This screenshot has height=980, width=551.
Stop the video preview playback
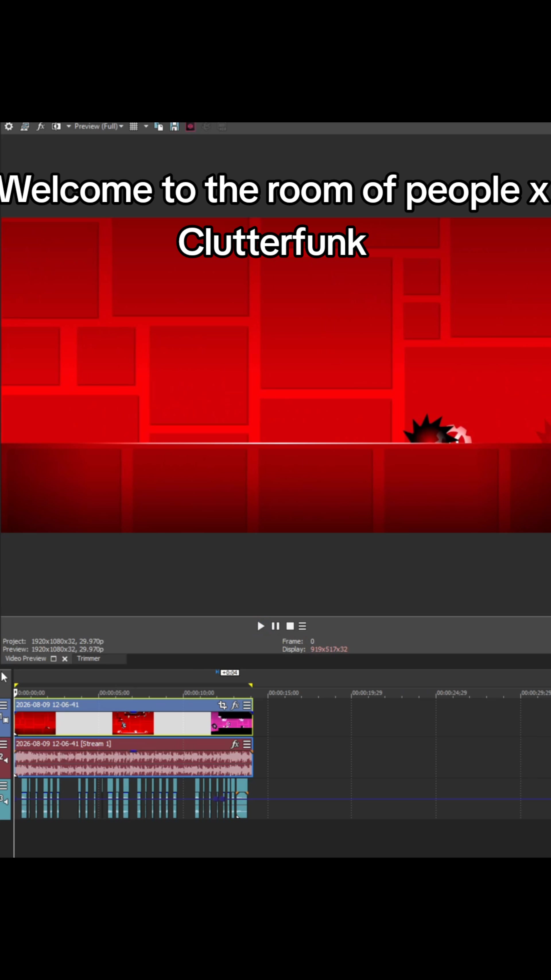pyautogui.click(x=290, y=626)
